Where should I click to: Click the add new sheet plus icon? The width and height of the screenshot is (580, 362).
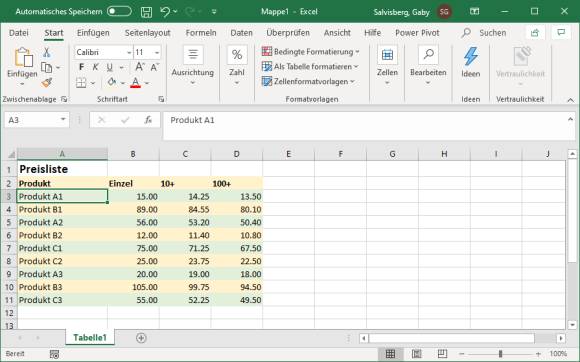(141, 338)
